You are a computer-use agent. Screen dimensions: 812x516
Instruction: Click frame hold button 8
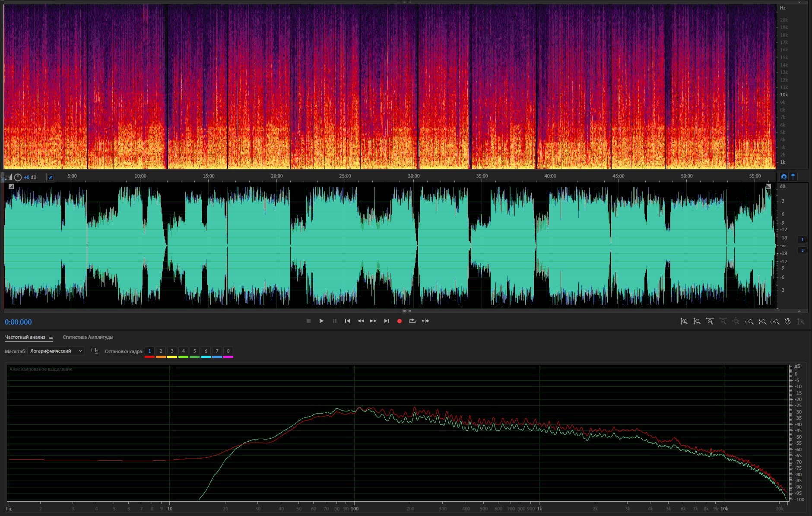(x=228, y=351)
